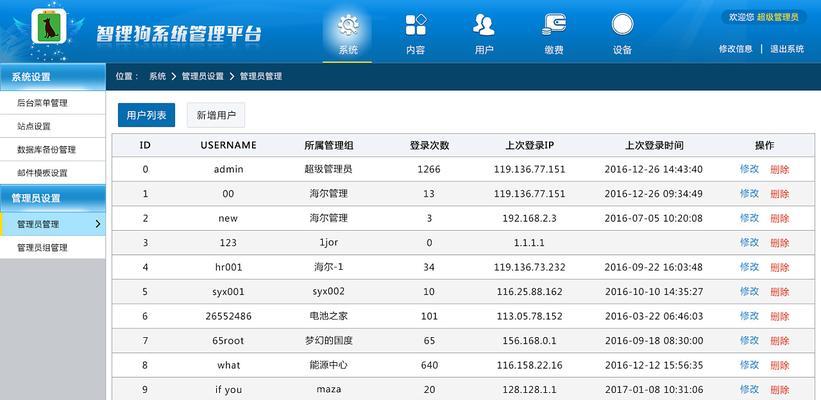The width and height of the screenshot is (821, 400).
Task: Click the 上次登录IP column header
Action: [x=529, y=146]
